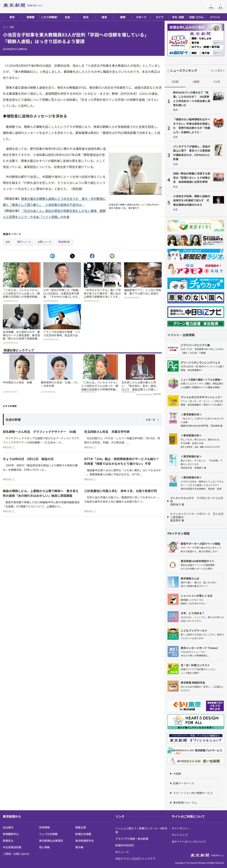The image size is (227, 868).
Task: Open ジブリパークとジブリ展 event item
Action: pos(196,349)
